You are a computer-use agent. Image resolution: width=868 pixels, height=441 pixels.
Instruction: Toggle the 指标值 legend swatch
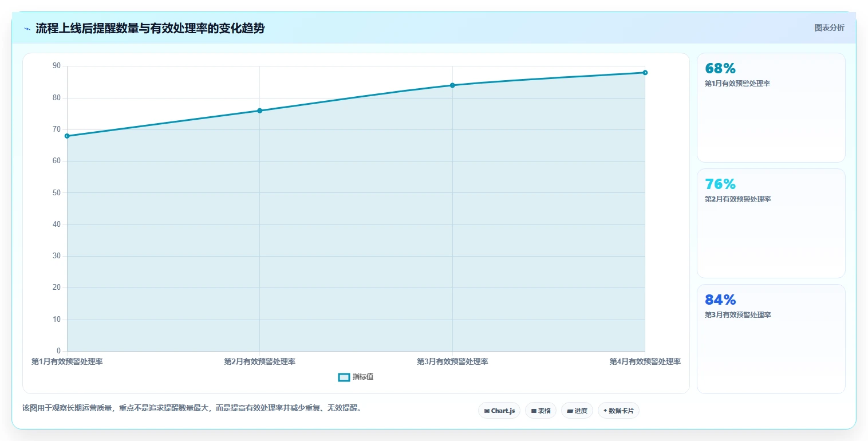(x=344, y=377)
